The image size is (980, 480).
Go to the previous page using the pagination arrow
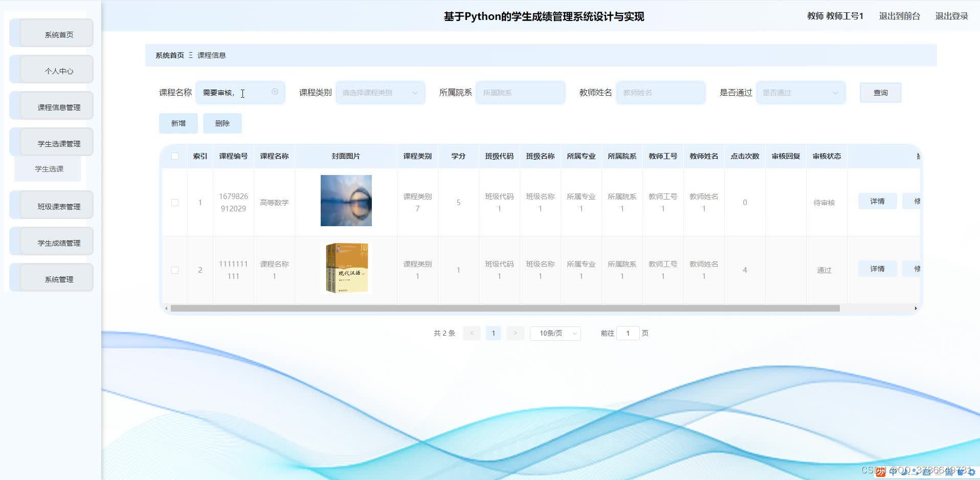click(472, 333)
